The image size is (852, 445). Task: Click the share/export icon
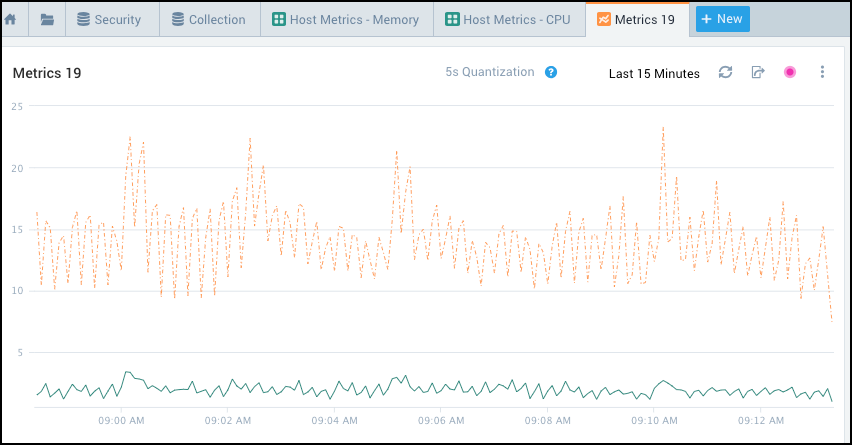[758, 72]
